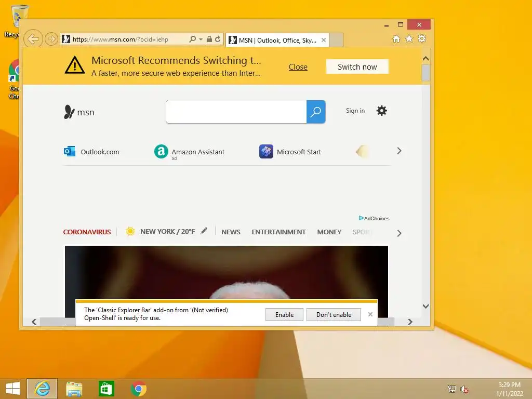
Task: Open the Outlook.com shortcut
Action: 91,152
